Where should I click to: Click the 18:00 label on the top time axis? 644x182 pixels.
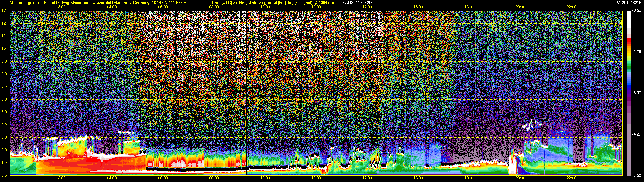469,7
